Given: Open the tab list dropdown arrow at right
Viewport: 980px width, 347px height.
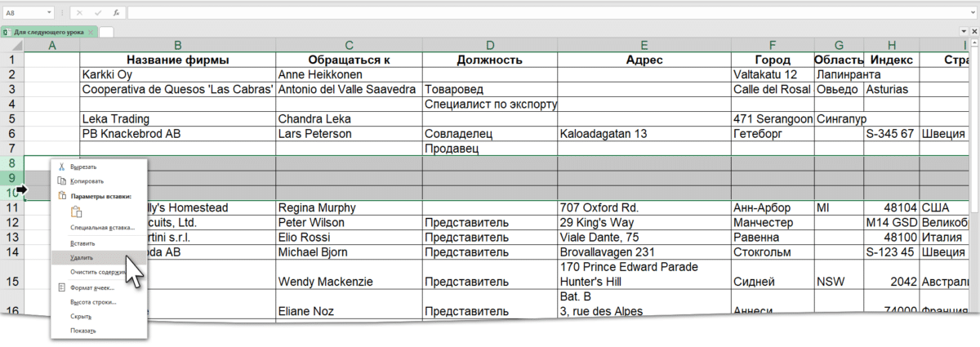Looking at the screenshot, I should point(964,31).
